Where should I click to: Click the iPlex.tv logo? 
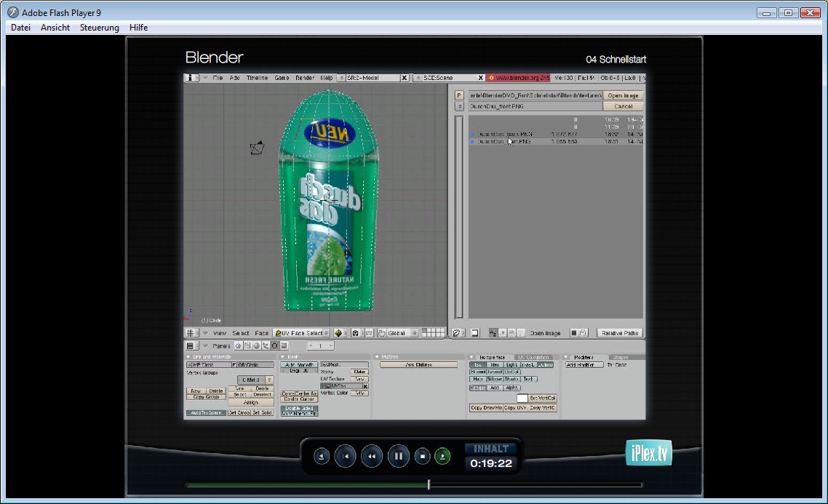[648, 453]
